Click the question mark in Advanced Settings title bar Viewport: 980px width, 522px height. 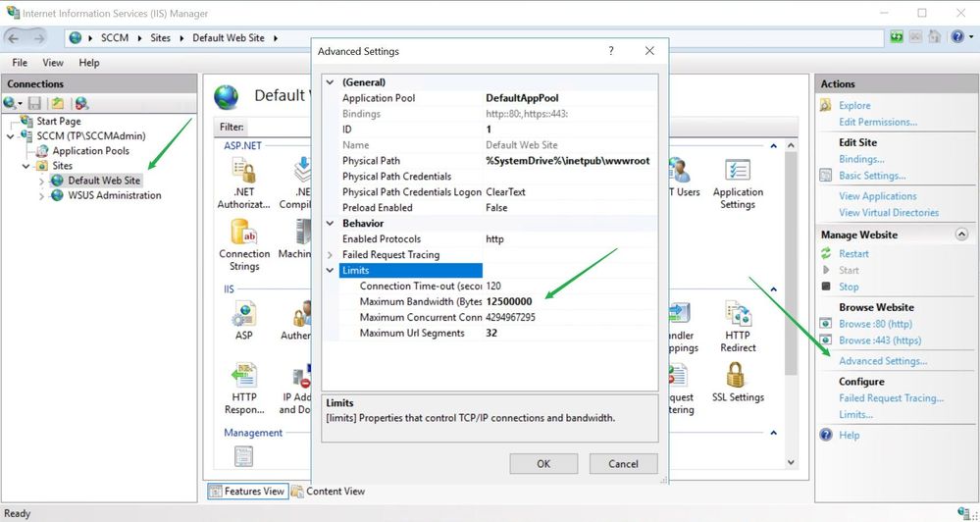pyautogui.click(x=610, y=51)
